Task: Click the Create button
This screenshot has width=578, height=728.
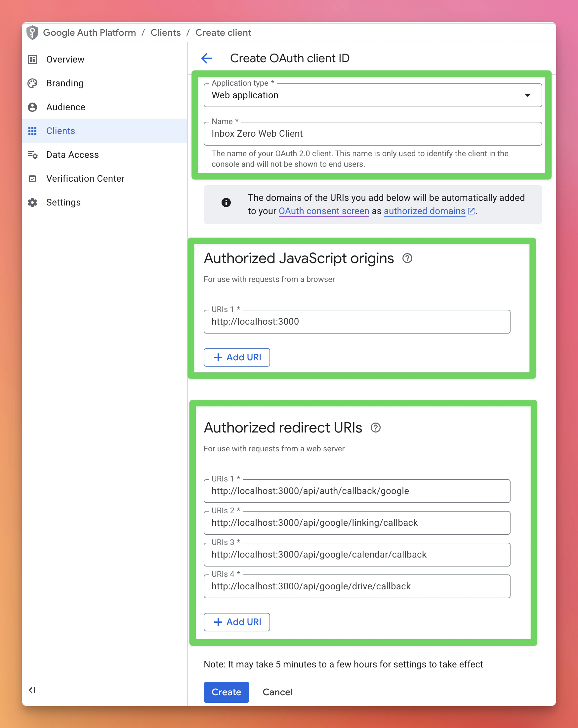Action: coord(226,692)
